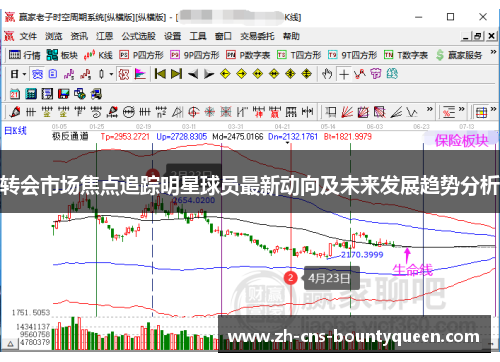The height and width of the screenshot is (362, 500).
Task: Click the spiral cycle tool icon
Action: click(x=96, y=112)
